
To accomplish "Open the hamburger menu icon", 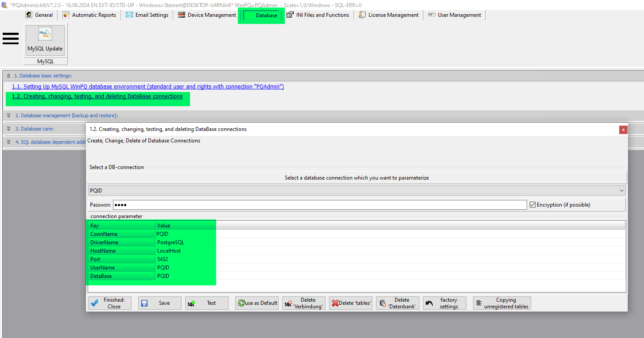I will 10,38.
